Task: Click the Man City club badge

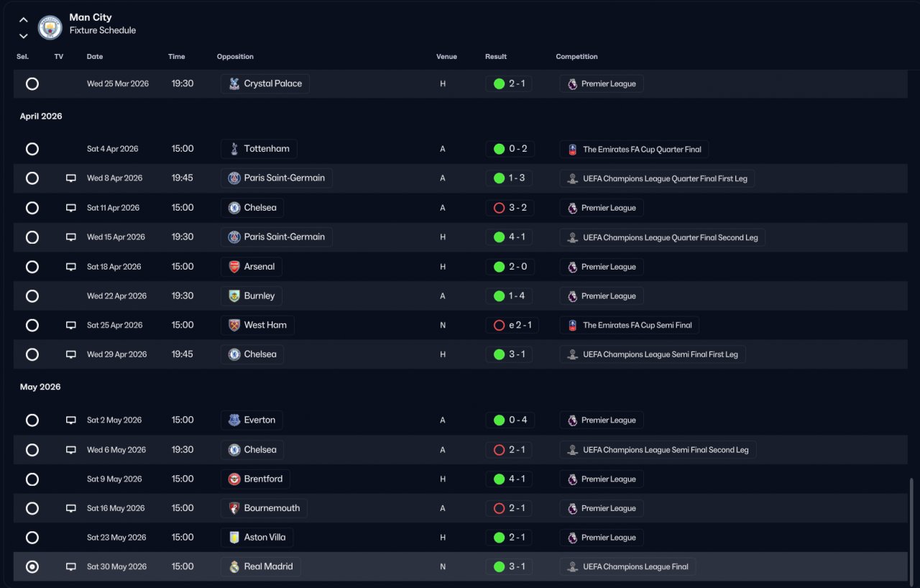Action: (50, 27)
